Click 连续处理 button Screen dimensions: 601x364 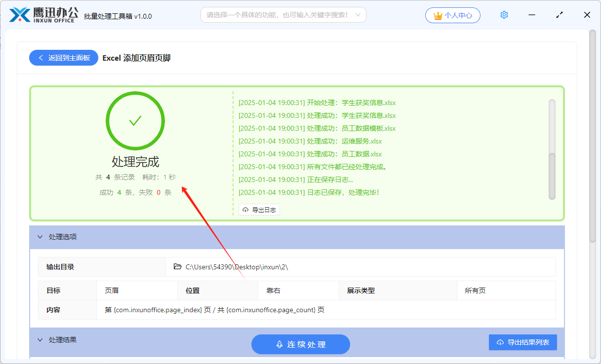(x=301, y=344)
